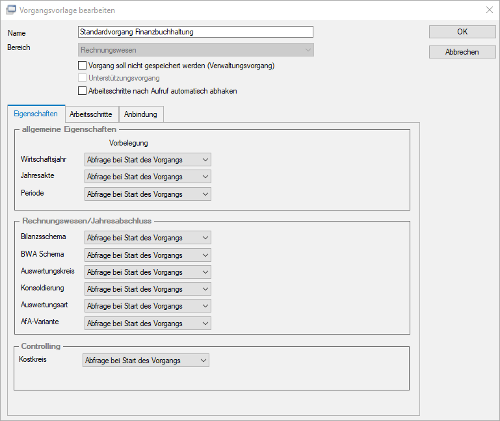Expand the Konsolidierung dropdown
This screenshot has width=500, height=421.
click(147, 289)
